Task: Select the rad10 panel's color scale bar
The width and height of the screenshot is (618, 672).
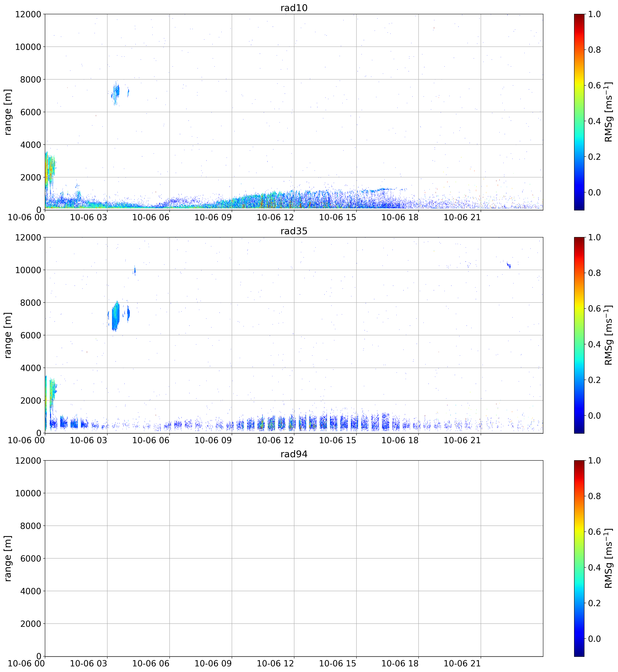Action: click(579, 112)
